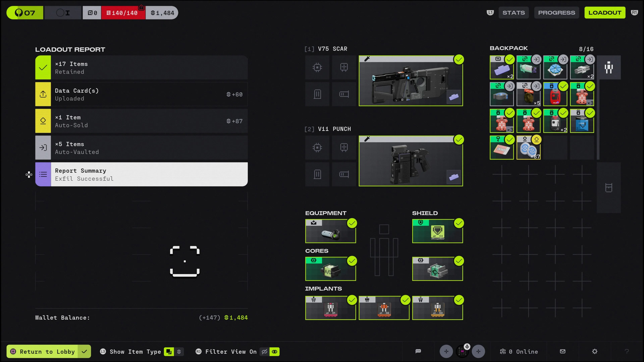Image resolution: width=644 pixels, height=362 pixels.
Task: Click the help question mark icon
Action: (x=627, y=351)
